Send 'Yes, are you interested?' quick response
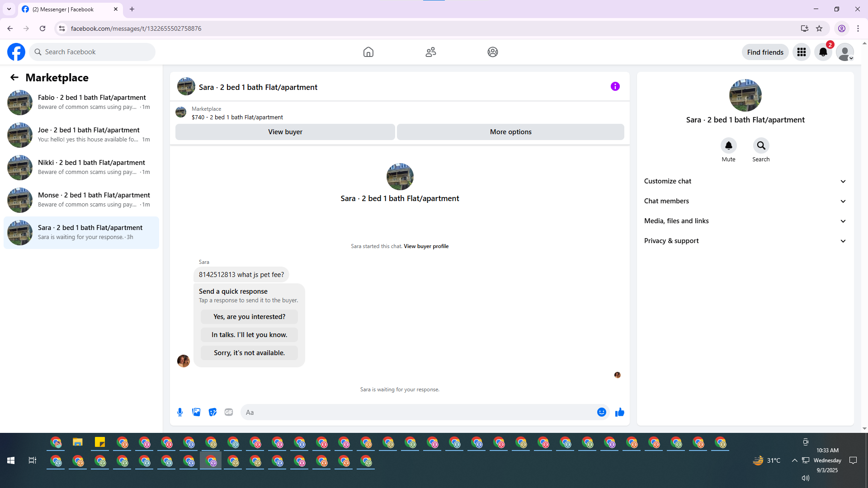 tap(250, 317)
